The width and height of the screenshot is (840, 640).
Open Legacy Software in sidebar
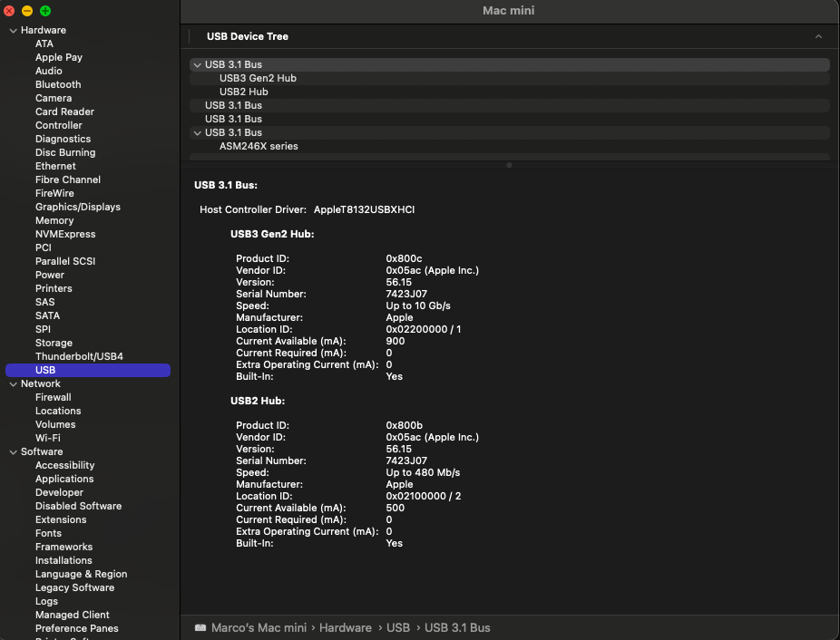(75, 587)
